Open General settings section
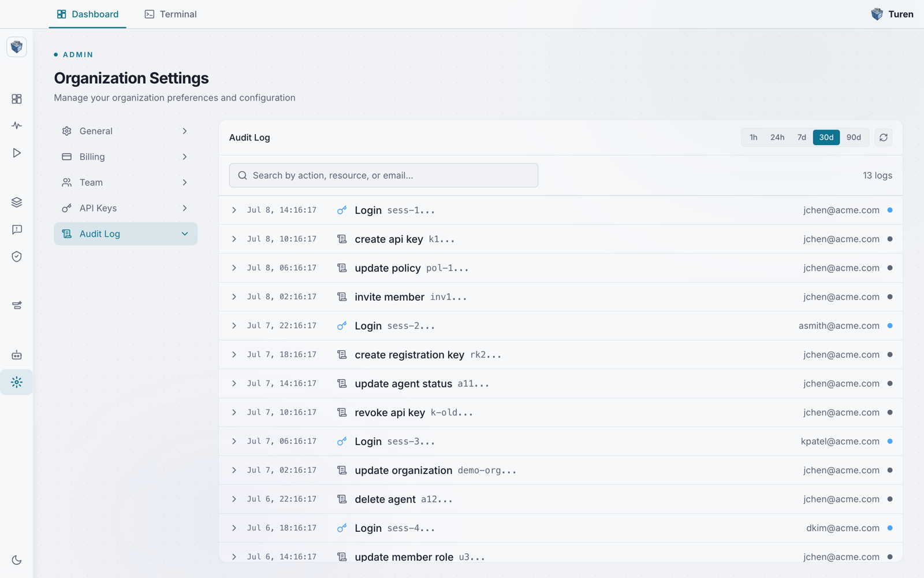Viewport: 924px width, 578px height. click(125, 131)
